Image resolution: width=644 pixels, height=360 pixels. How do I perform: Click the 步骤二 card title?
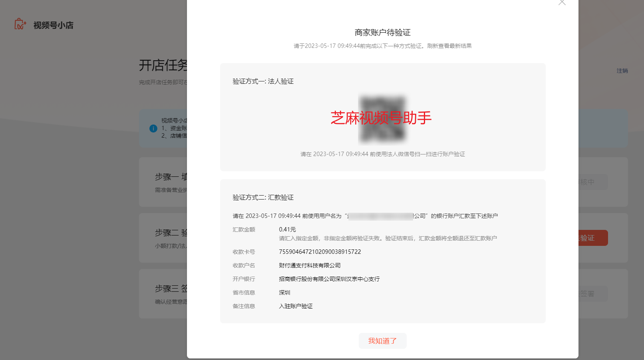point(171,233)
